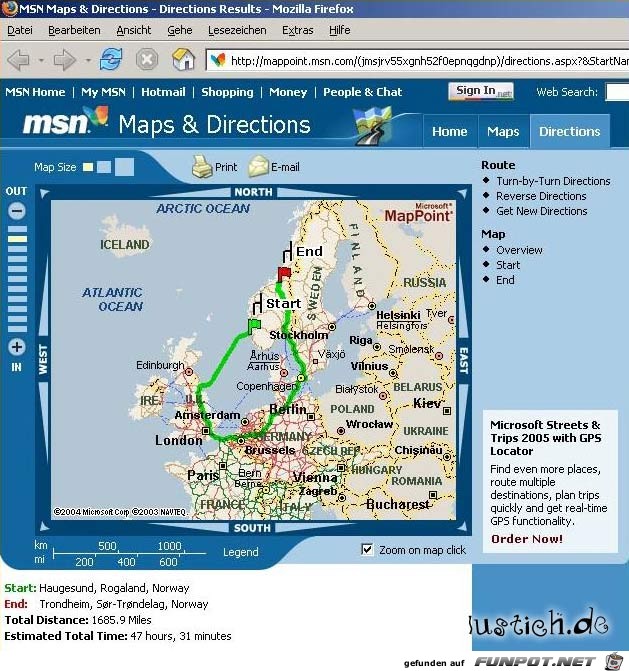Viewport: 629px width, 671px height.
Task: Click the site icon in the address bar
Action: [x=219, y=60]
